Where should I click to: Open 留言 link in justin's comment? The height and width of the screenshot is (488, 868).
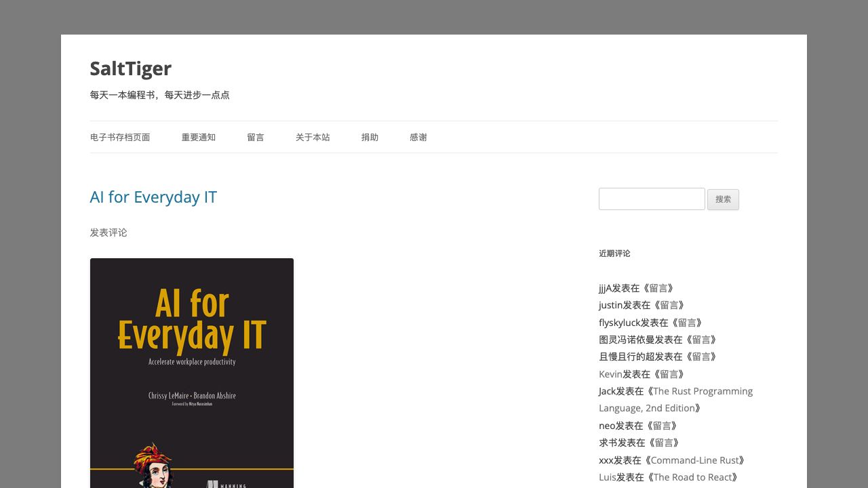tap(669, 305)
